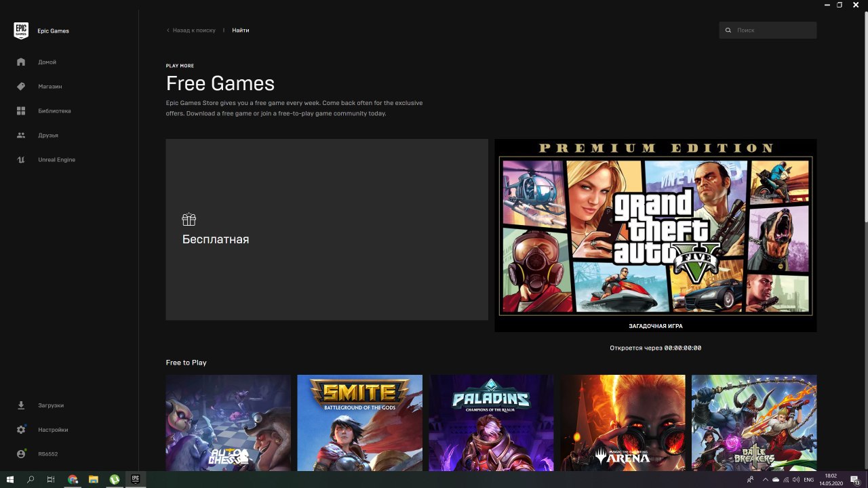Click the gift icon above Бесплатная
The height and width of the screenshot is (488, 868).
click(189, 219)
